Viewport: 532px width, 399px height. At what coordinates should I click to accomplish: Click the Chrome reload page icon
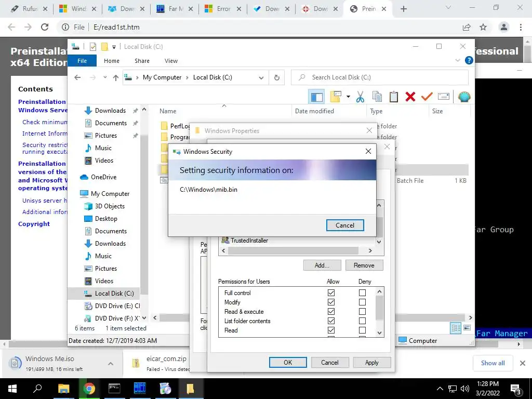click(45, 27)
